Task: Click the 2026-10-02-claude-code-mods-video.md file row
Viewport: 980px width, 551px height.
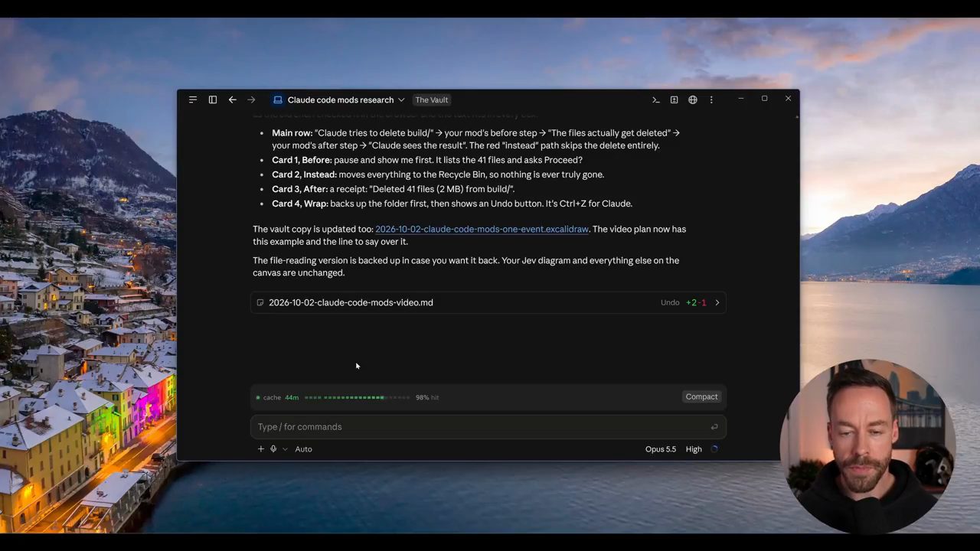Action: [x=488, y=302]
